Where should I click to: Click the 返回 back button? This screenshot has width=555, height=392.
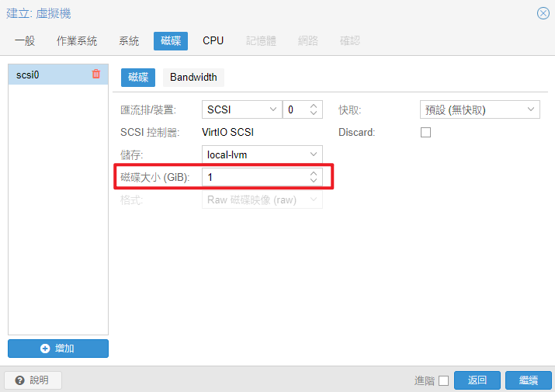tap(477, 380)
